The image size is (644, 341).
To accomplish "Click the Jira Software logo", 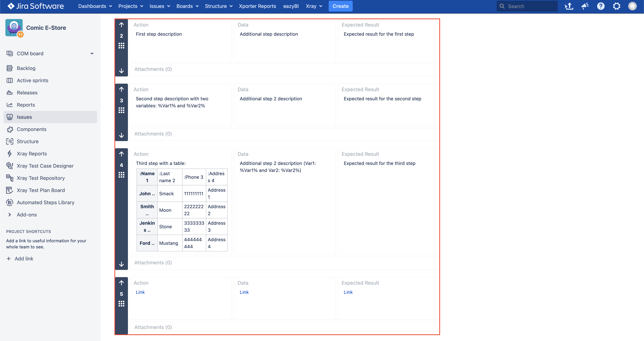I will [x=36, y=6].
